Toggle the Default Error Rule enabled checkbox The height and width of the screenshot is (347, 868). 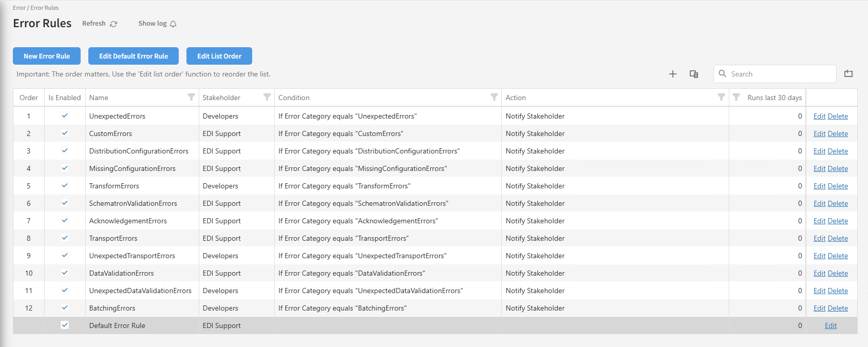(65, 325)
